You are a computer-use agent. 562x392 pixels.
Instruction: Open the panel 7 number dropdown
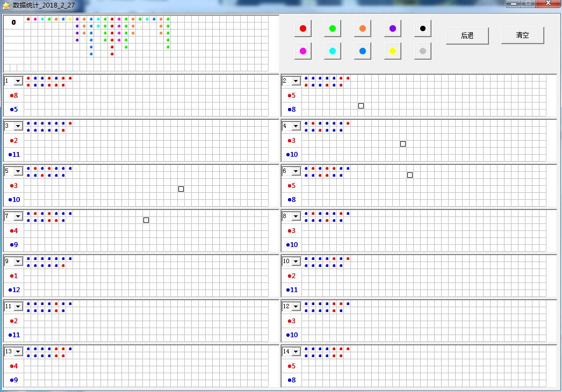tap(18, 216)
